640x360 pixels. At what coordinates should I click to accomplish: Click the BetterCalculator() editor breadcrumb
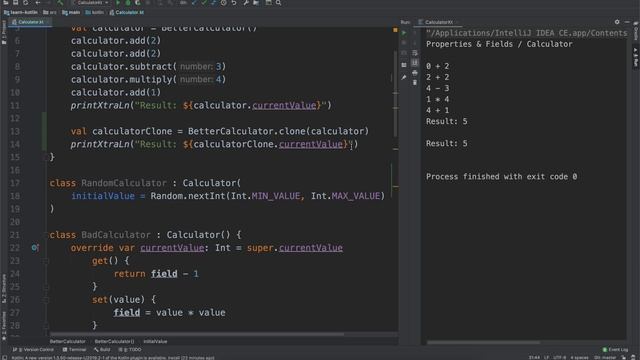point(114,342)
